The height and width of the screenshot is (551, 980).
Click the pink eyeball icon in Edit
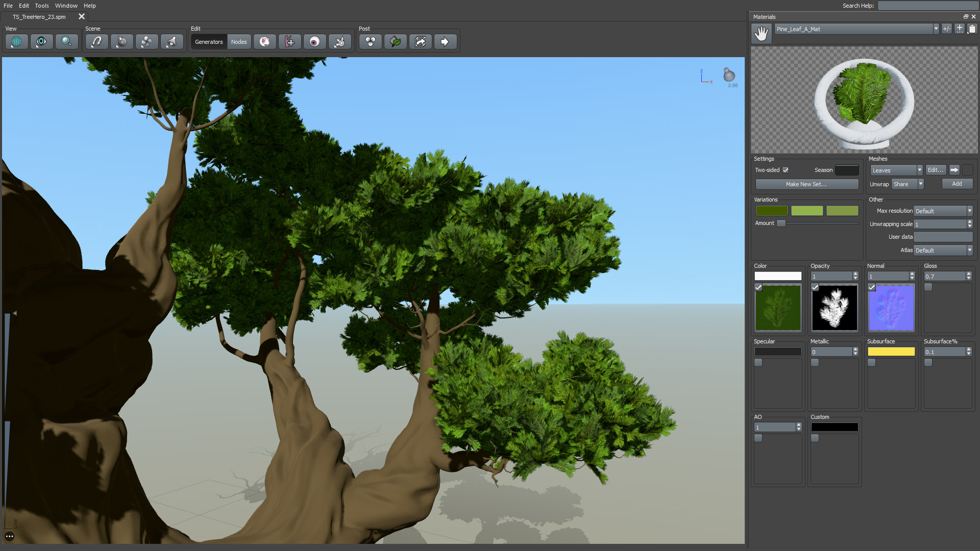point(314,42)
